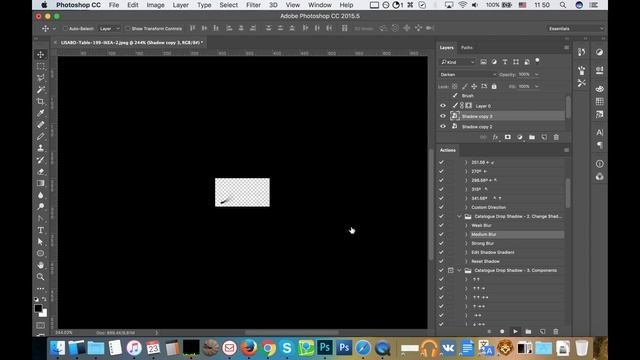This screenshot has width=640, height=360.
Task: Open the Layer menu
Action: tap(180, 5)
